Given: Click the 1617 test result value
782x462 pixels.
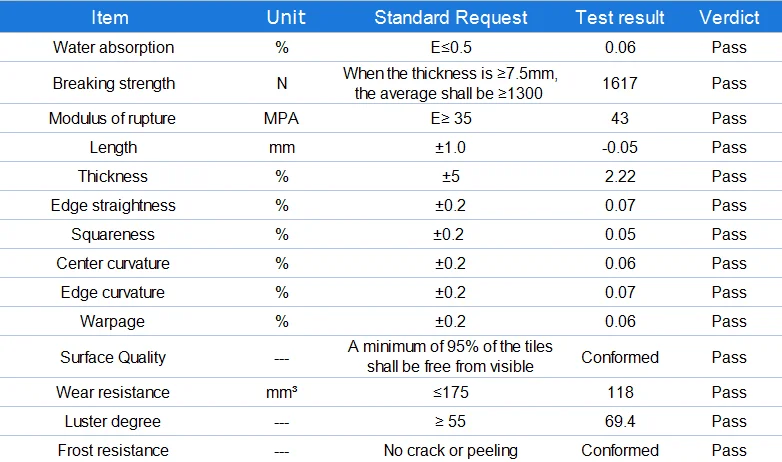Looking at the screenshot, I should tap(620, 83).
